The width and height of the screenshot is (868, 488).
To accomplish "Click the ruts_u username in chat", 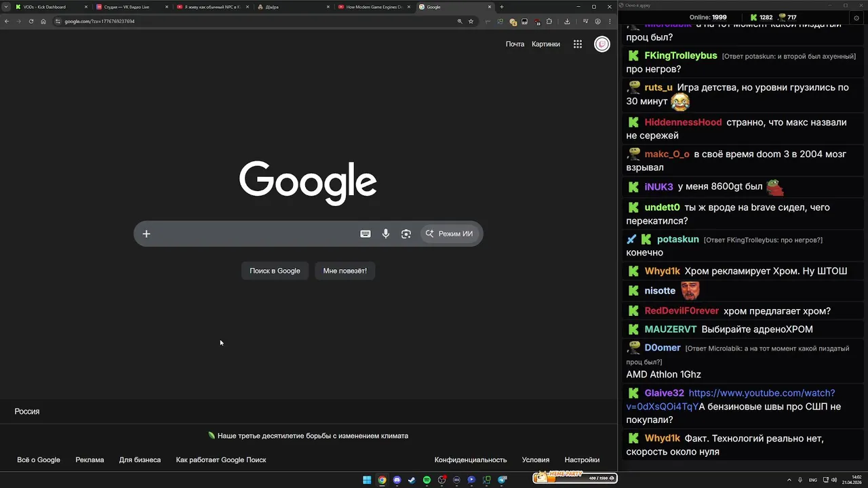I will [658, 87].
